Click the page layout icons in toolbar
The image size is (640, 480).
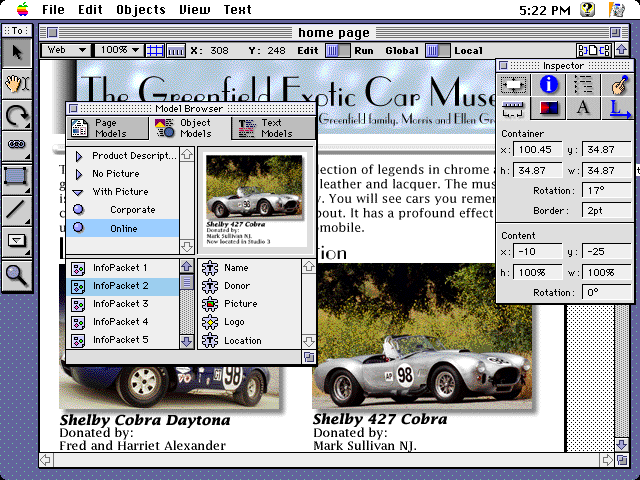594,51
